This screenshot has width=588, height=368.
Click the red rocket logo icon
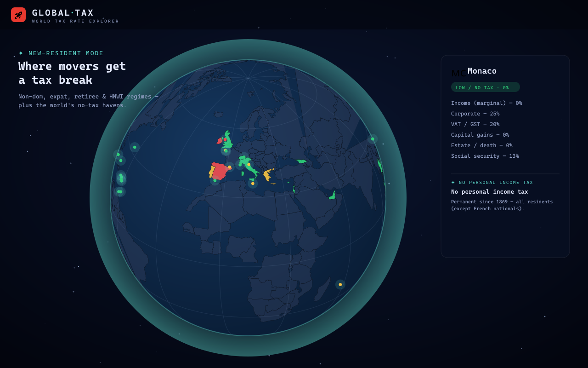coord(18,15)
